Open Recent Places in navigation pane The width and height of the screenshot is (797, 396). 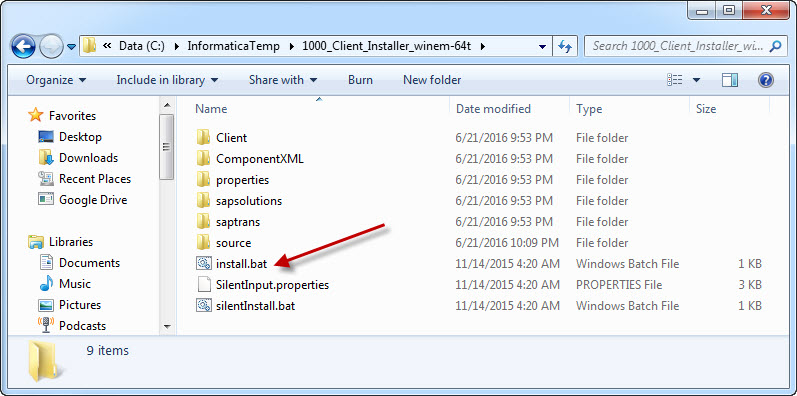(95, 179)
